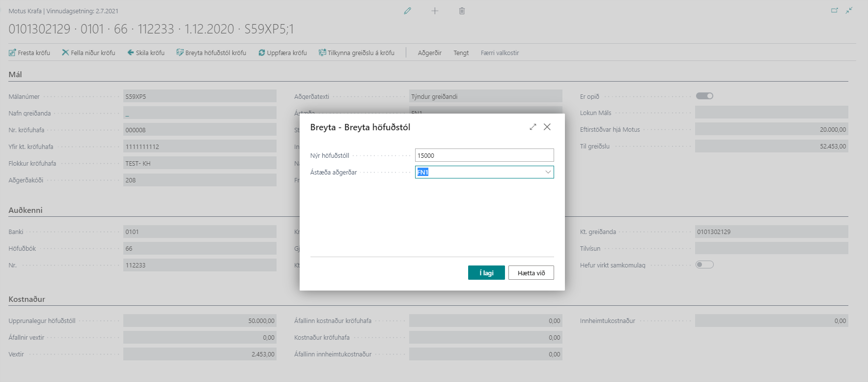Expand Færri valkostir options
Viewport: 868px width, 382px height.
pyautogui.click(x=500, y=53)
